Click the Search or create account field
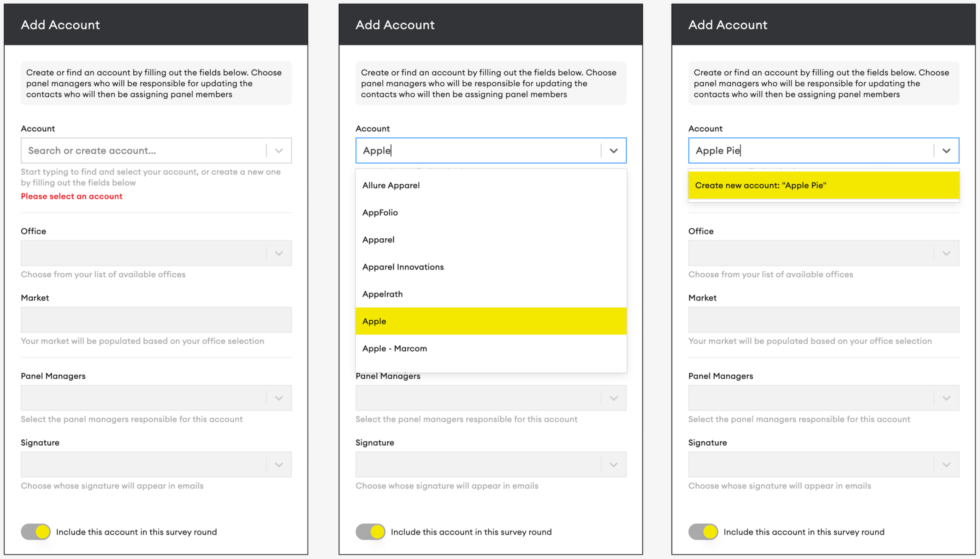This screenshot has width=980, height=559. click(143, 151)
